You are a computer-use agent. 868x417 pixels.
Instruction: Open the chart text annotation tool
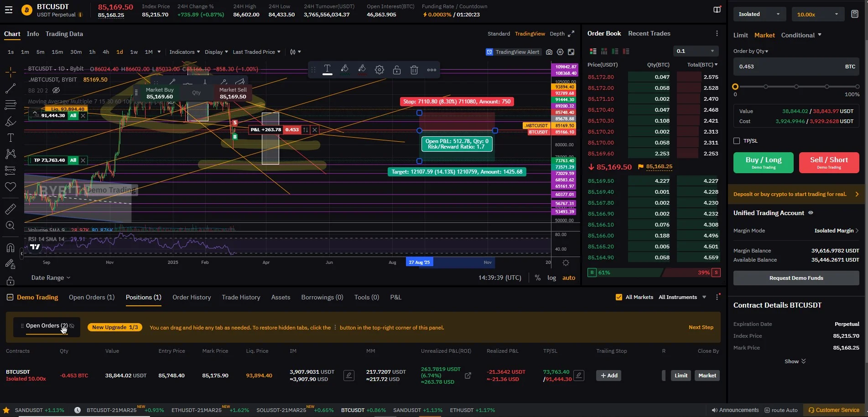(x=10, y=138)
